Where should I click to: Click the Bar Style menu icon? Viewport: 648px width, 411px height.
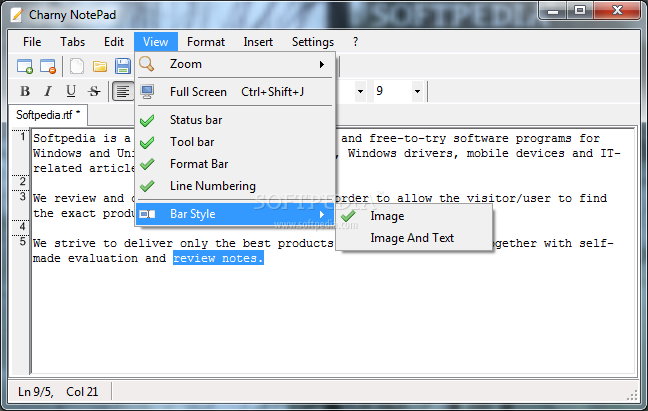(x=147, y=214)
